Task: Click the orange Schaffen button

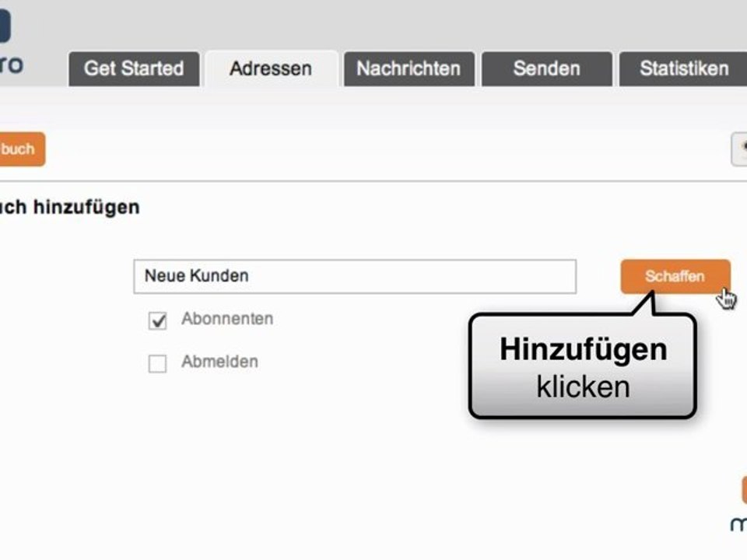Action: [675, 276]
